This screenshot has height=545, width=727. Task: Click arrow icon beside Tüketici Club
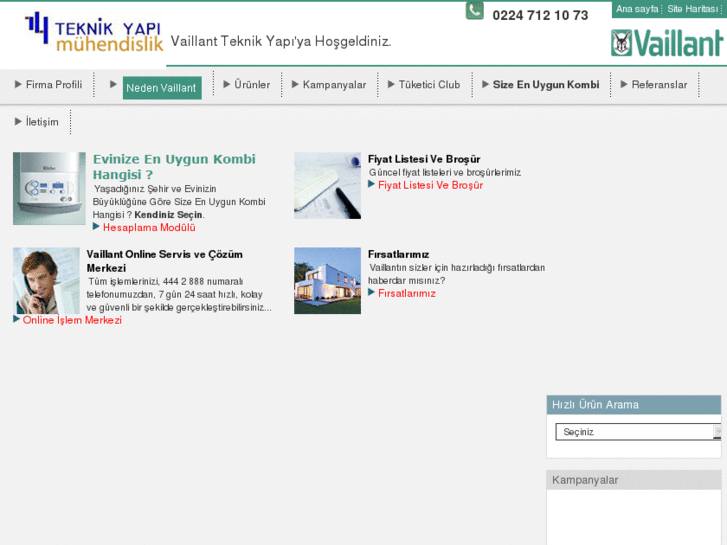[391, 84]
